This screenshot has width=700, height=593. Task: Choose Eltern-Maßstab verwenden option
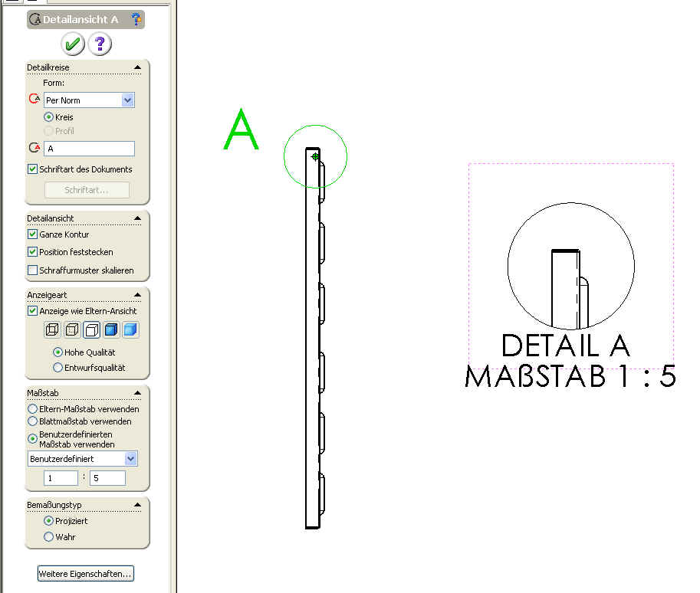(x=33, y=409)
